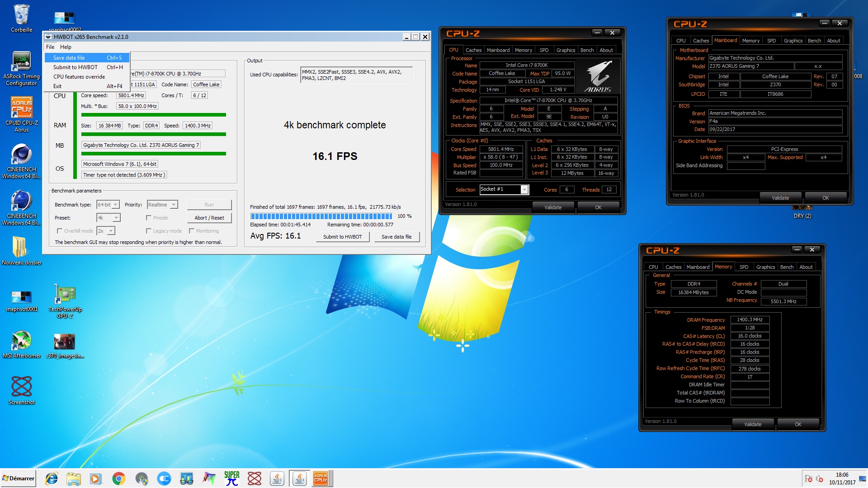Click the show desktop tray button
This screenshot has height=488, width=868.
(863, 479)
